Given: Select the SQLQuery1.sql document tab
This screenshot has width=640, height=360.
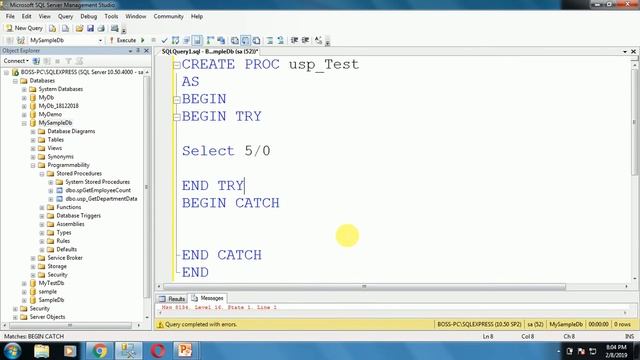Looking at the screenshot, I should tap(210, 51).
